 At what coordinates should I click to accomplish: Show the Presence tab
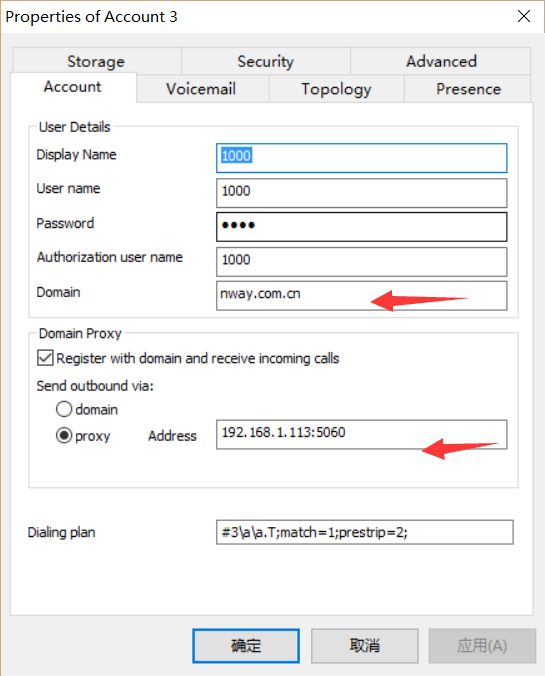click(x=468, y=89)
